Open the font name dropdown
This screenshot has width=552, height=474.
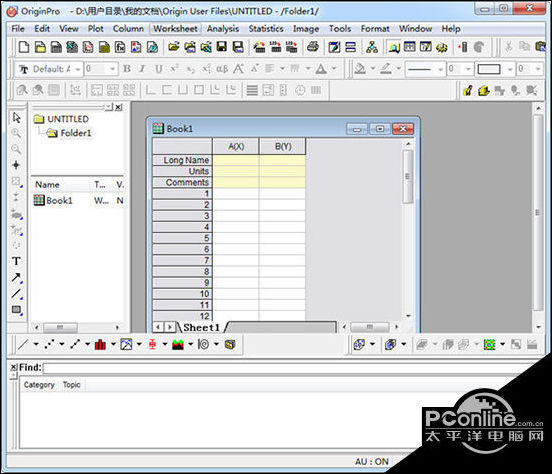(78, 69)
